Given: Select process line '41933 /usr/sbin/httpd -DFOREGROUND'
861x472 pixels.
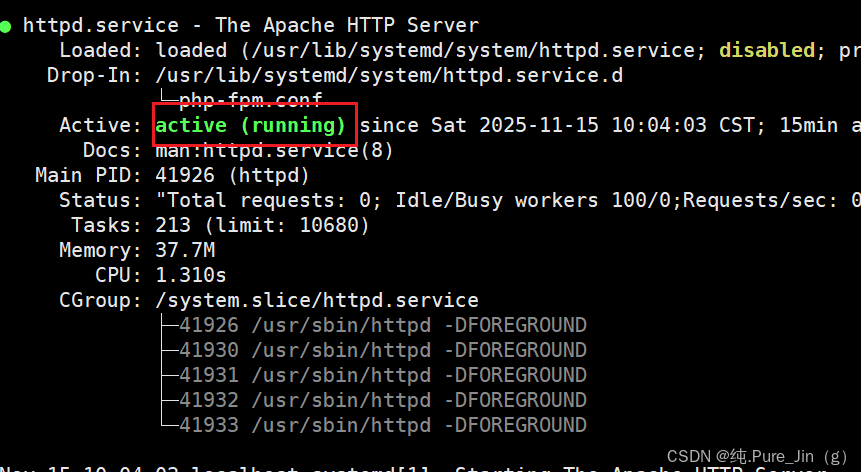Looking at the screenshot, I should coord(383,425).
